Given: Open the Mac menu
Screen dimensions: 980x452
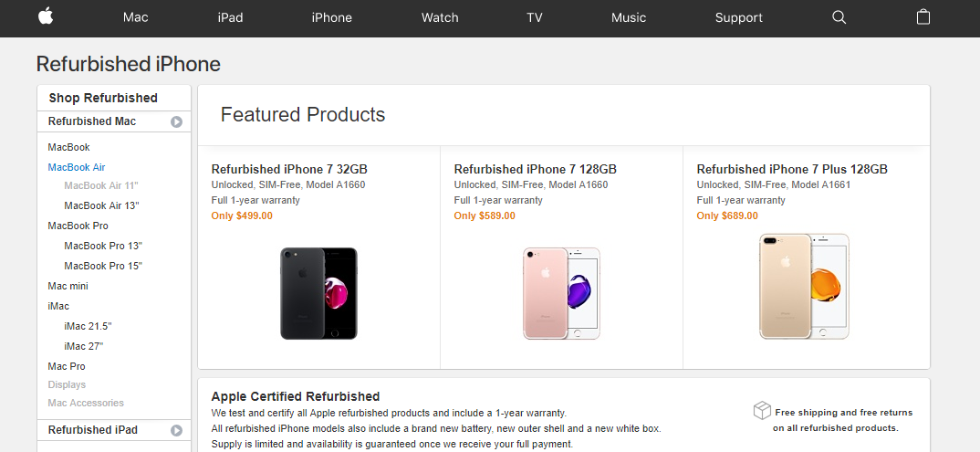Looking at the screenshot, I should pos(136,17).
